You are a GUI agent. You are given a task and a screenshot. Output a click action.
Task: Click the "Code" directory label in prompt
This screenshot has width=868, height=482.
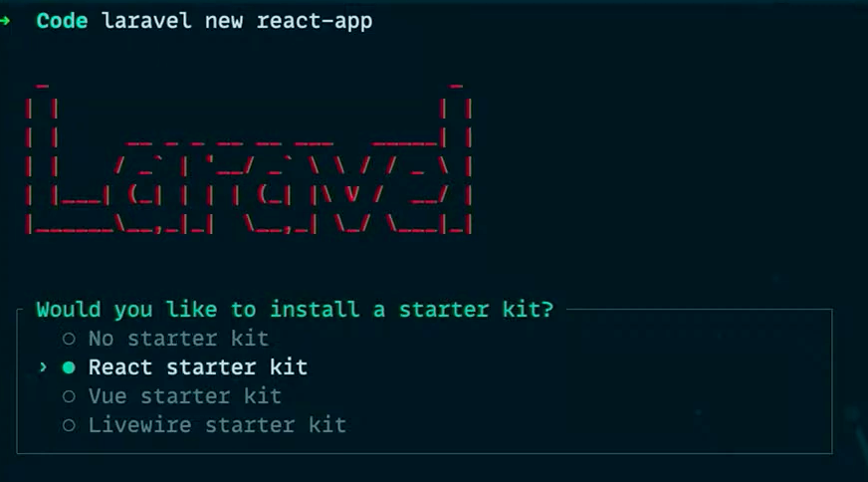62,21
